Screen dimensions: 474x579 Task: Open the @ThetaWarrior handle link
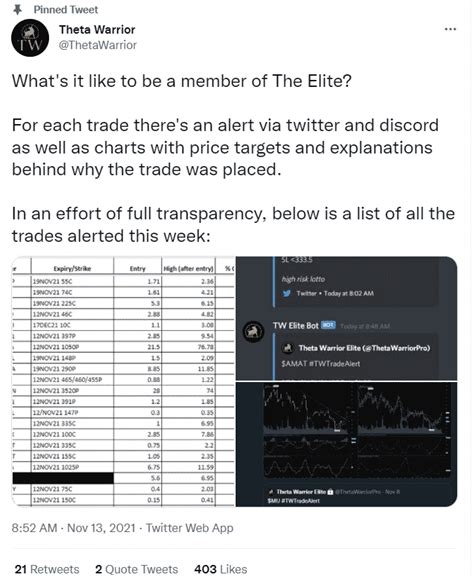98,45
